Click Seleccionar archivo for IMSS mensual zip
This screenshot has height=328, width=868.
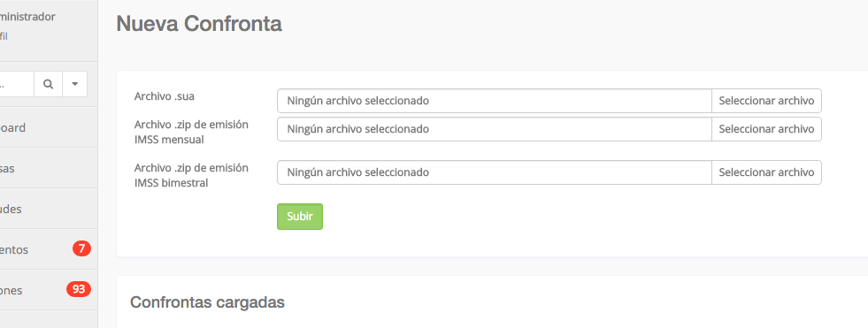pos(766,129)
